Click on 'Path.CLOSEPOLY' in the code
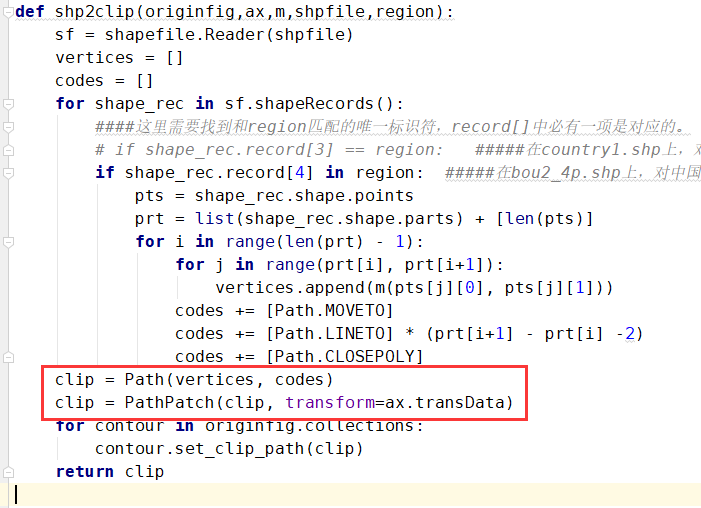This screenshot has height=508, width=701. 349,357
